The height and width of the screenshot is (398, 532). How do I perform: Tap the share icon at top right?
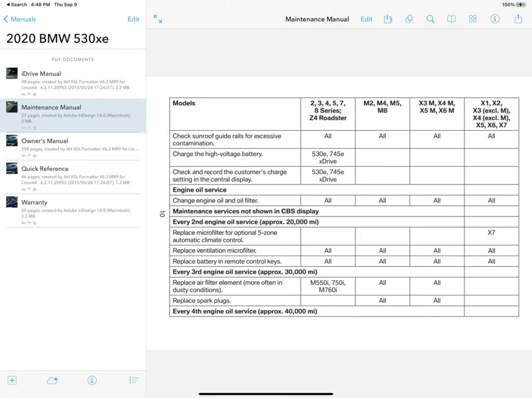pyautogui.click(x=518, y=19)
